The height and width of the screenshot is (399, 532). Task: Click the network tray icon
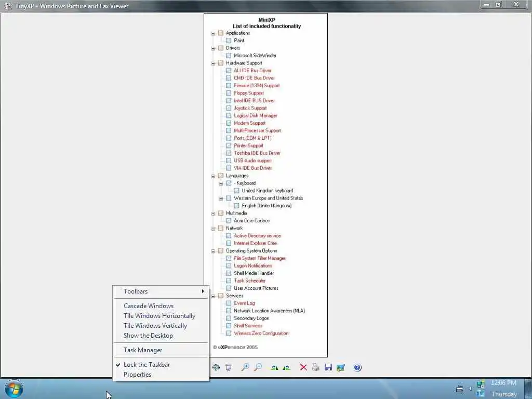pyautogui.click(x=481, y=384)
